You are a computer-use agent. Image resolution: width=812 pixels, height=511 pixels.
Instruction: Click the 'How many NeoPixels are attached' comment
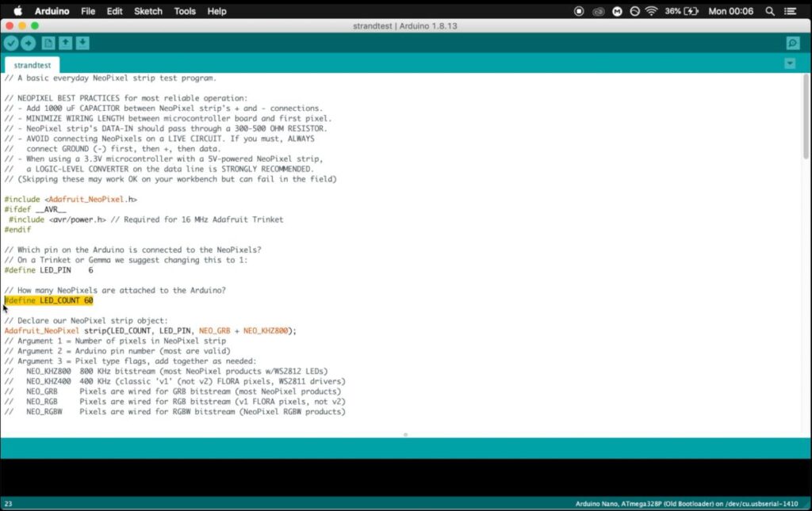click(115, 290)
